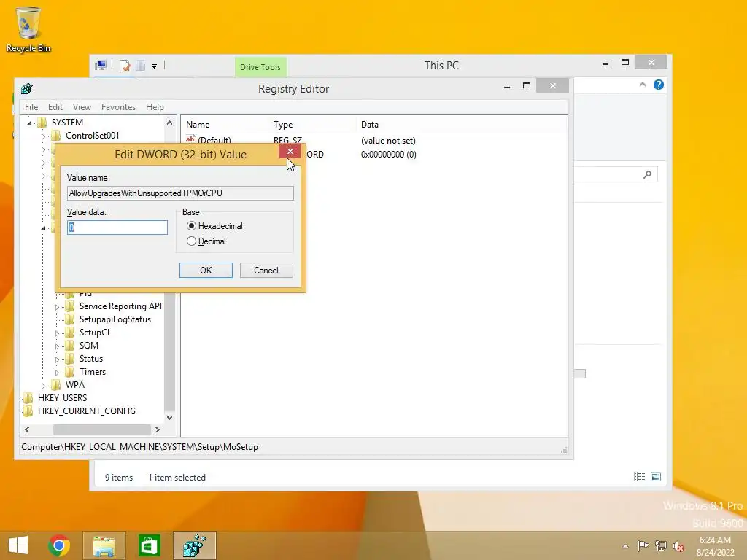Close the Edit DWORD dialog
747x560 pixels.
pyautogui.click(x=290, y=152)
